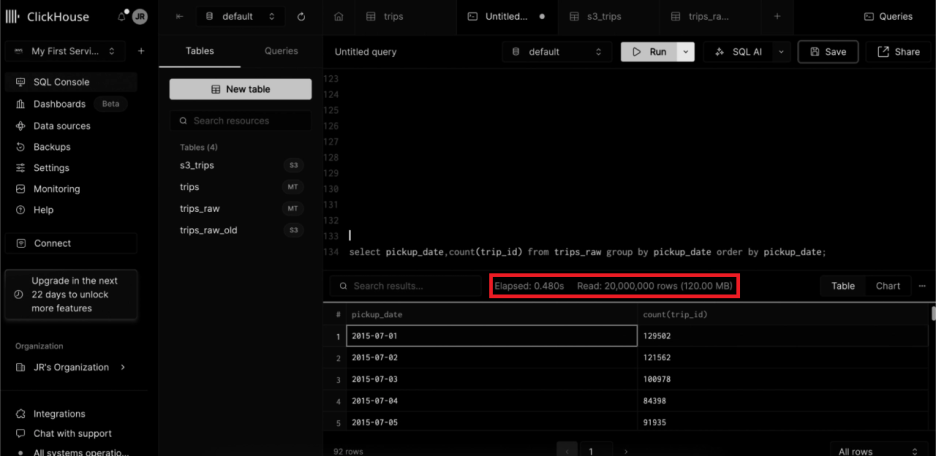The height and width of the screenshot is (456, 936).
Task: Go to the next results page
Action: (626, 451)
